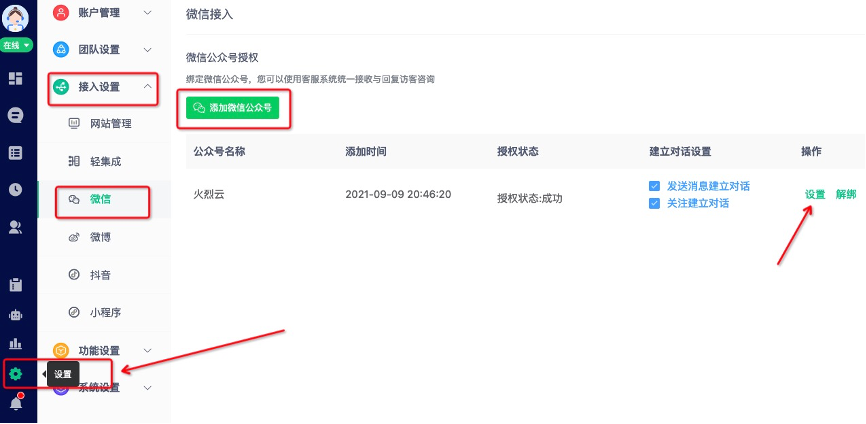
Task: Expand the 系统设置 chevron
Action: [147, 388]
